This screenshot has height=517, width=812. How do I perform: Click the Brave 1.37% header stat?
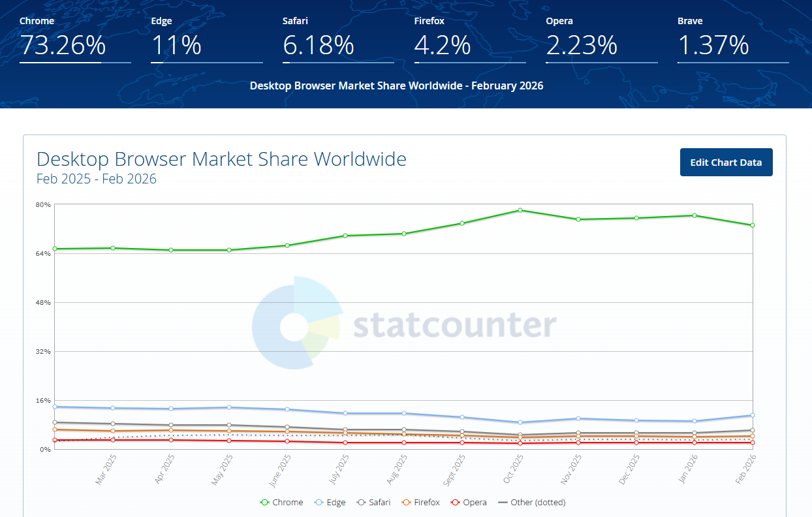coord(713,45)
